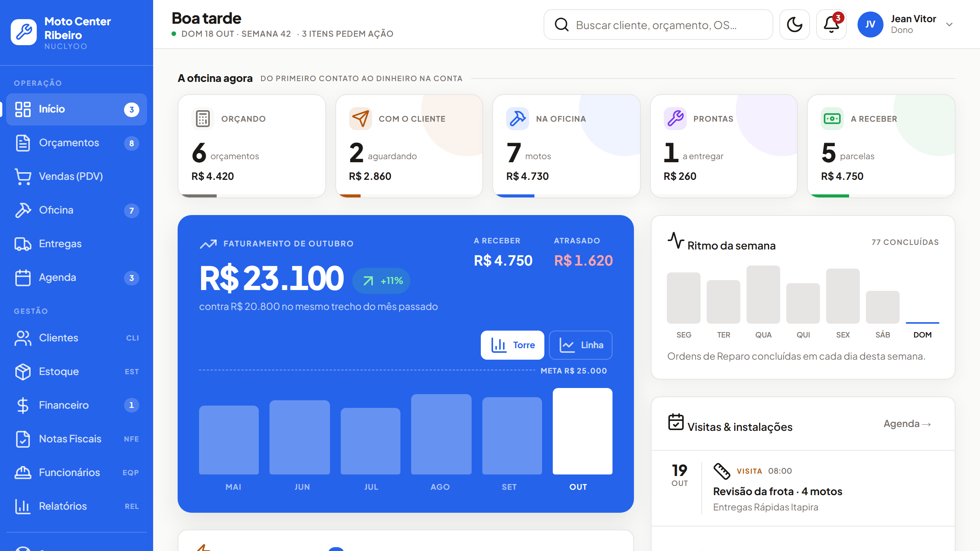Select the OUT revenue bar
980x551 pixels.
[x=583, y=431]
